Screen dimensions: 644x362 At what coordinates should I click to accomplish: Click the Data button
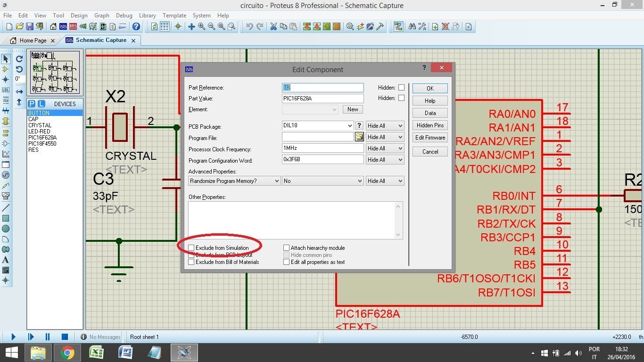(x=430, y=113)
